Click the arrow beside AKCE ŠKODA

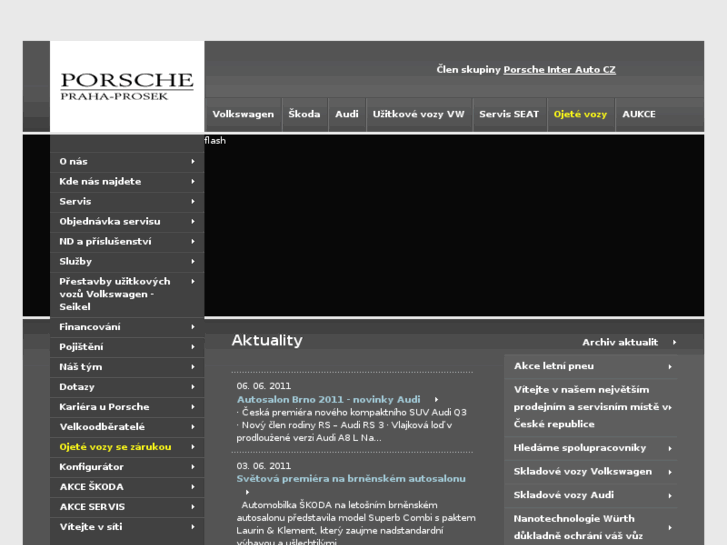click(x=193, y=487)
